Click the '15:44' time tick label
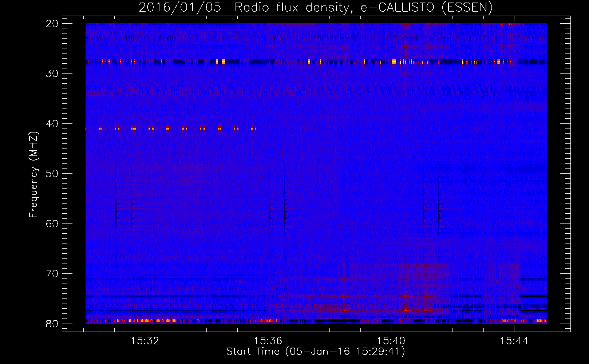 [514, 341]
